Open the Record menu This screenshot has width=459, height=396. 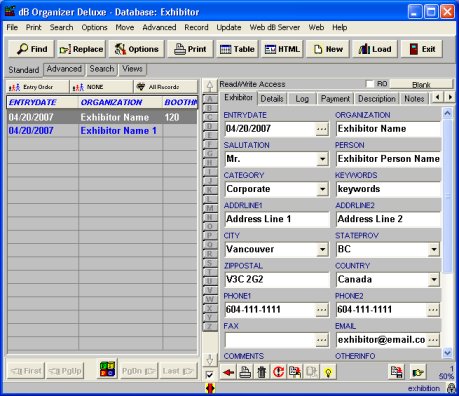(x=196, y=27)
